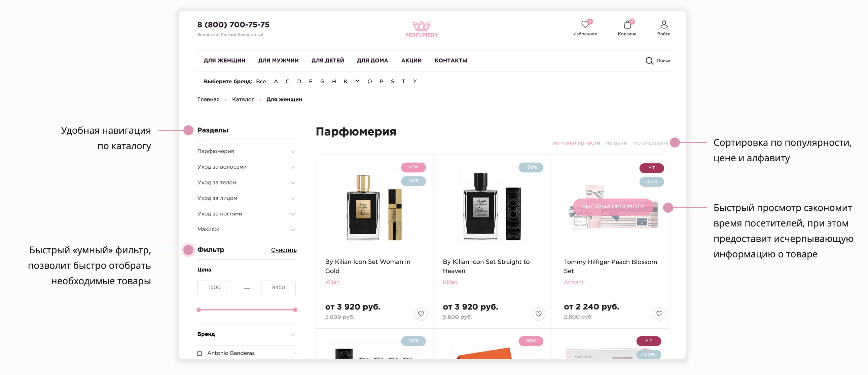Open the Корзина shopping bag icon
This screenshot has height=375, width=868.
(x=627, y=24)
